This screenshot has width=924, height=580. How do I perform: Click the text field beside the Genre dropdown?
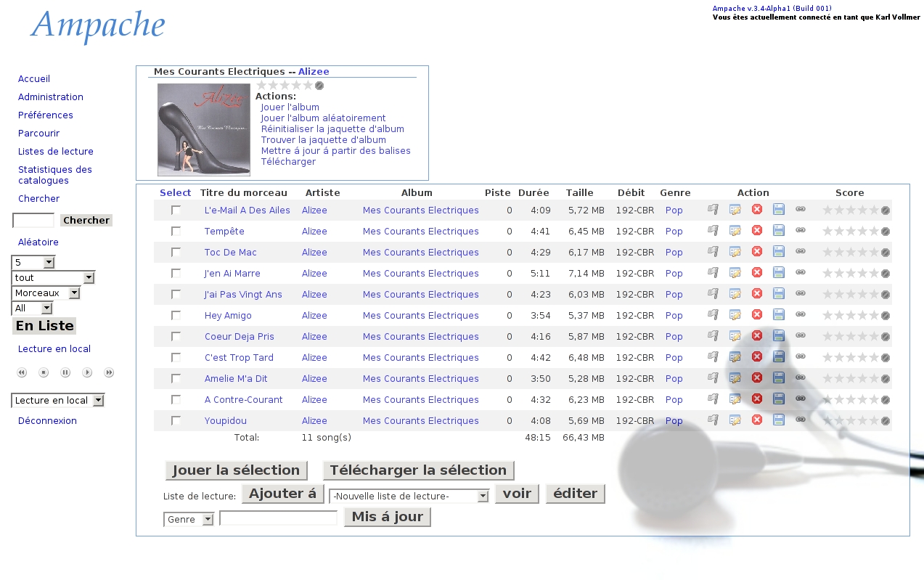tap(279, 518)
